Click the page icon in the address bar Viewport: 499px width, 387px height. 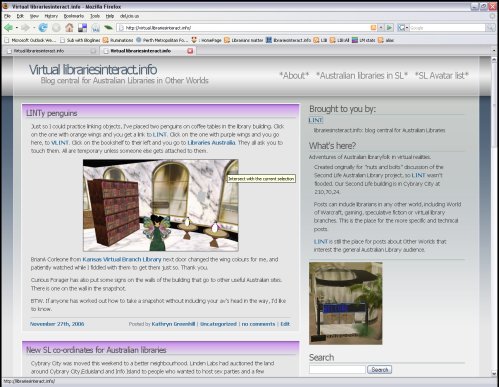pyautogui.click(x=121, y=28)
